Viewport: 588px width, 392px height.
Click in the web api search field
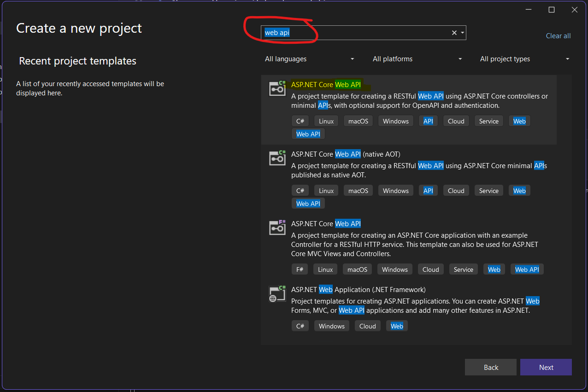[x=355, y=33]
